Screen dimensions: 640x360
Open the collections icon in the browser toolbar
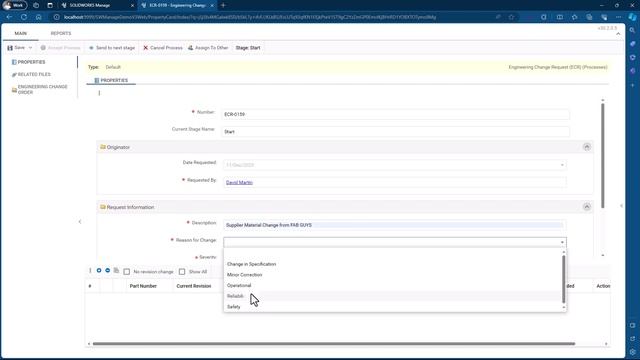589,17
